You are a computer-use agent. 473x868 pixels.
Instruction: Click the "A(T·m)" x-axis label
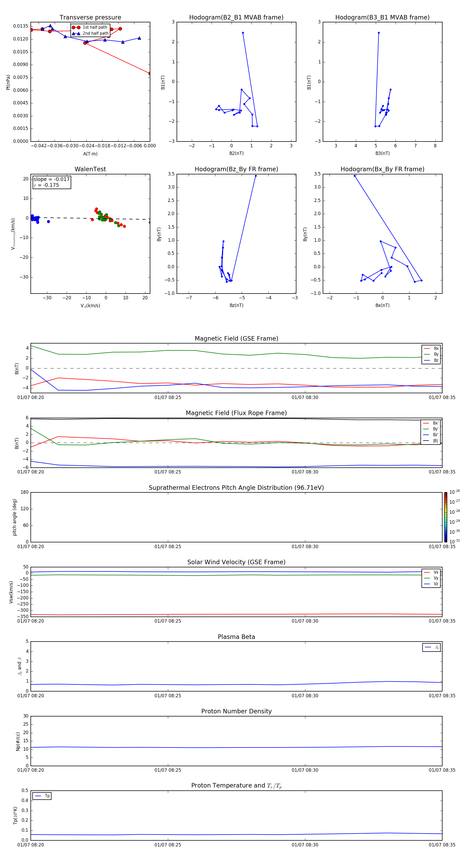tap(90, 154)
